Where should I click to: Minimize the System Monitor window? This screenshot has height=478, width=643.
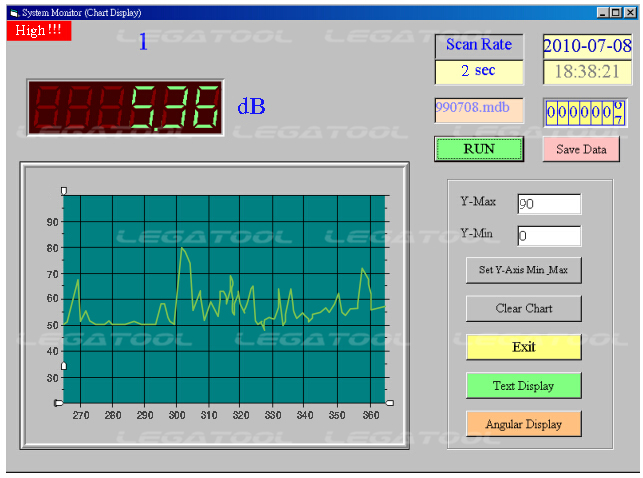click(x=602, y=13)
